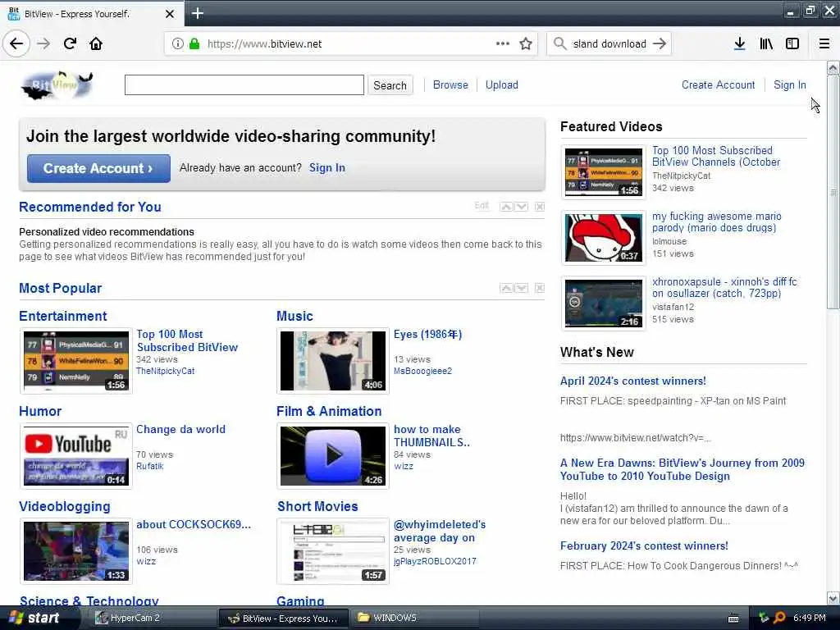Open the site information icon in address bar

tap(178, 44)
